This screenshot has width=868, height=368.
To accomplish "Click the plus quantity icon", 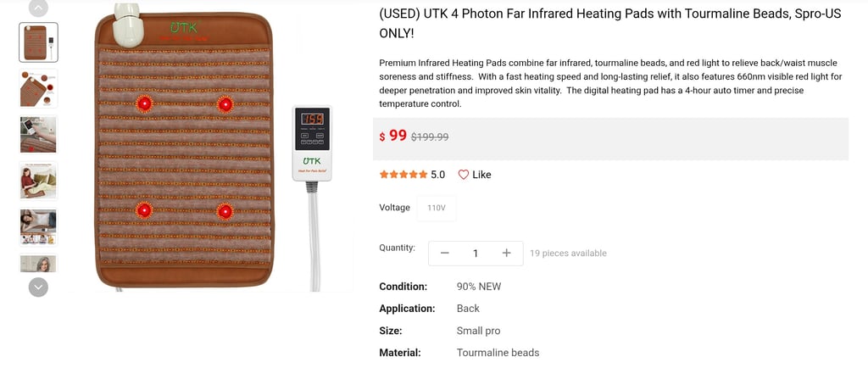I will click(x=506, y=253).
